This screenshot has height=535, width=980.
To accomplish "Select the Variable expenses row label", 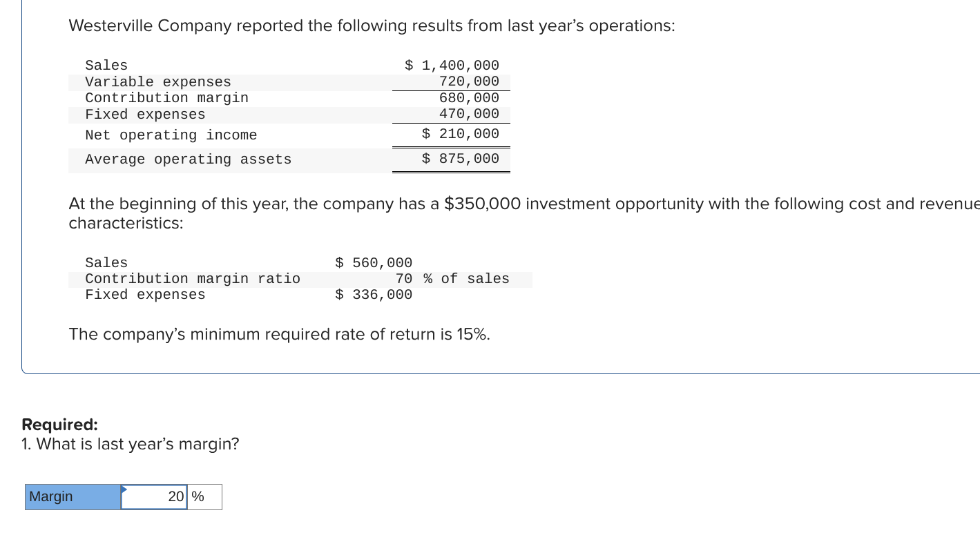I will pos(158,82).
